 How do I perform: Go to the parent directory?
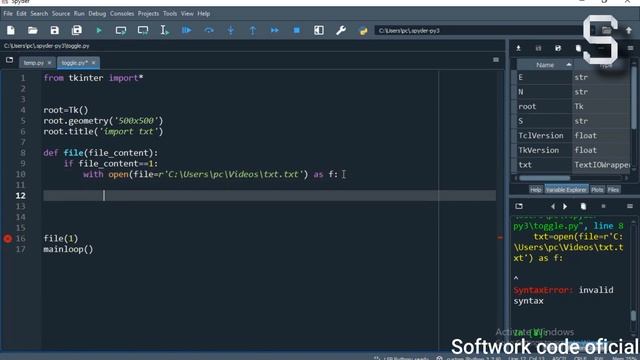point(629,30)
